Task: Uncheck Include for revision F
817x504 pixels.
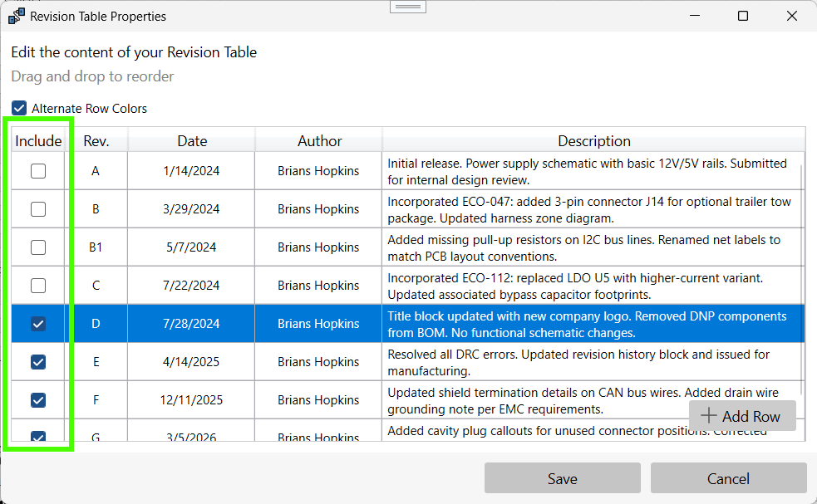Action: [38, 400]
